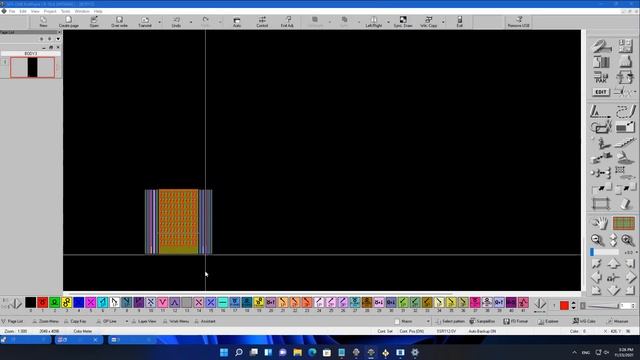Click the New icon in the top toolbar
This screenshot has height=360, width=640.
[43, 22]
